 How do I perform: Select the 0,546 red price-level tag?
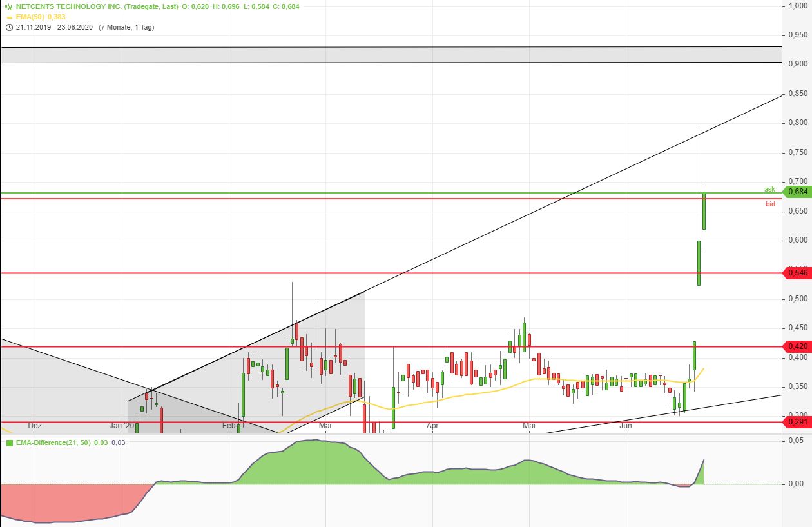point(797,273)
